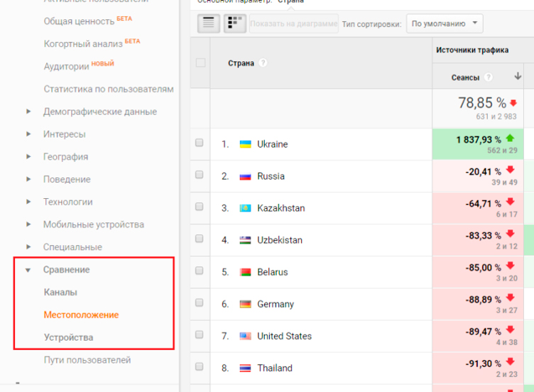
Task: Open Когортный анализ report
Action: click(83, 44)
